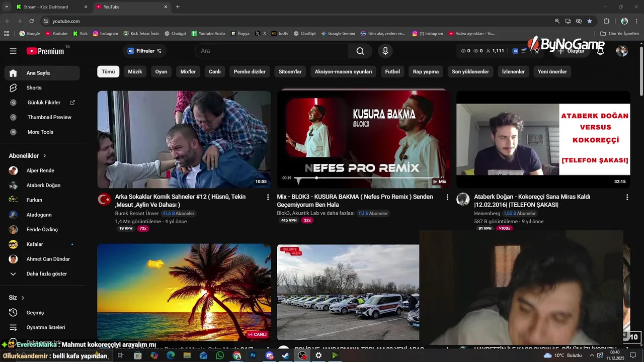The width and height of the screenshot is (644, 362).
Task: Open the account avatar menu
Action: point(622,51)
